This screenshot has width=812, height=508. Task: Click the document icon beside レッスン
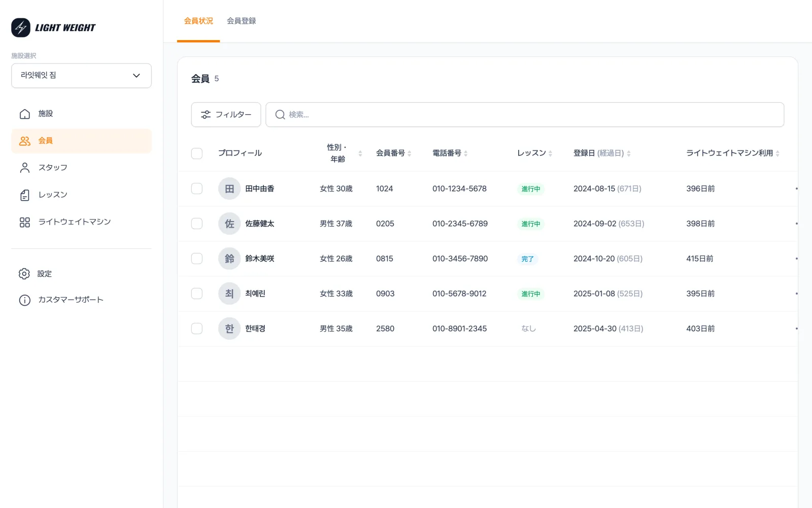(x=25, y=195)
